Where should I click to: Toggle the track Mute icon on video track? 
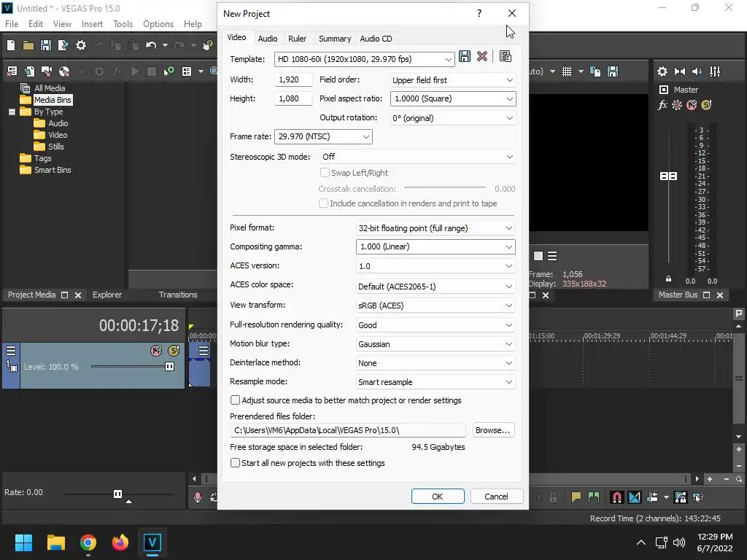tap(156, 351)
